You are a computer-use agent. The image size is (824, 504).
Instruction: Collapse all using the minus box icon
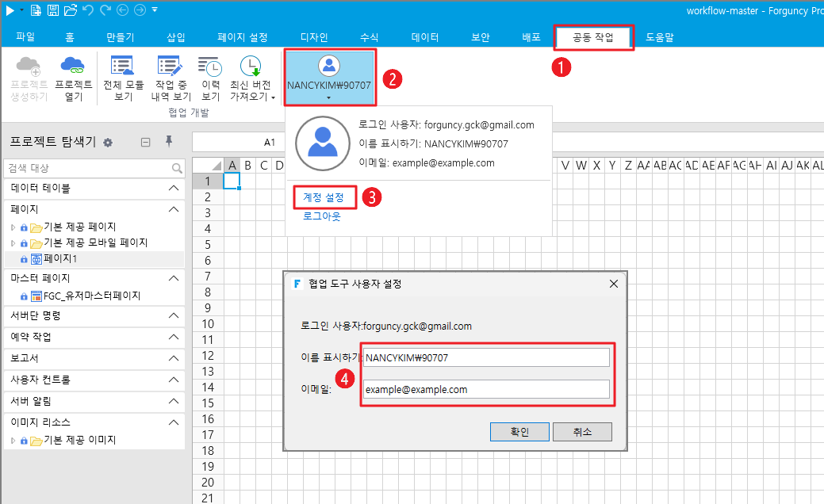pos(145,143)
